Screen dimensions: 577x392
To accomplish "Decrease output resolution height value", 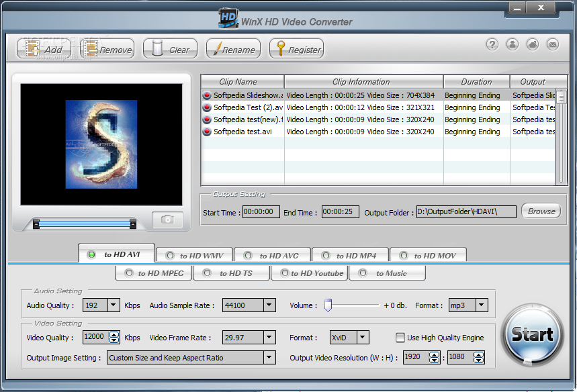I will coord(478,360).
